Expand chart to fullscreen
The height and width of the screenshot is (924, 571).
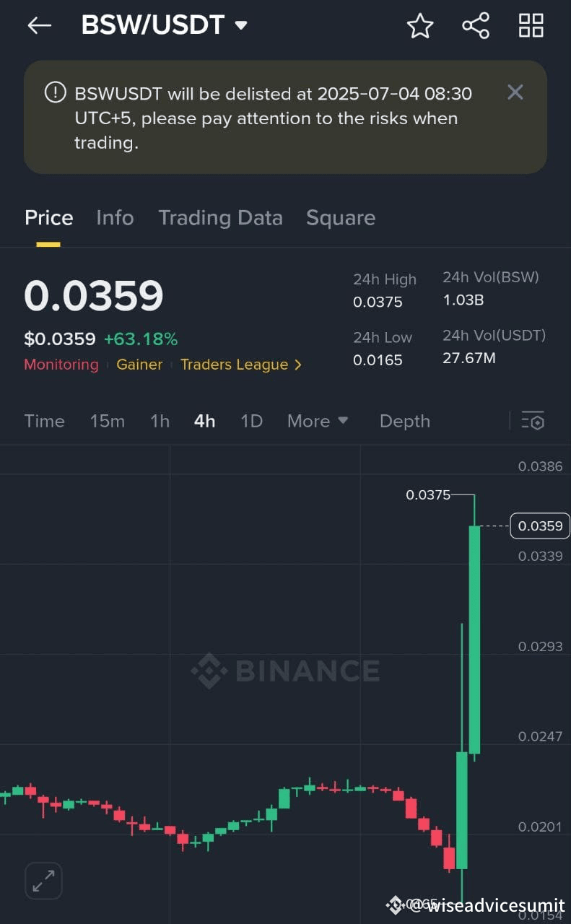(43, 881)
